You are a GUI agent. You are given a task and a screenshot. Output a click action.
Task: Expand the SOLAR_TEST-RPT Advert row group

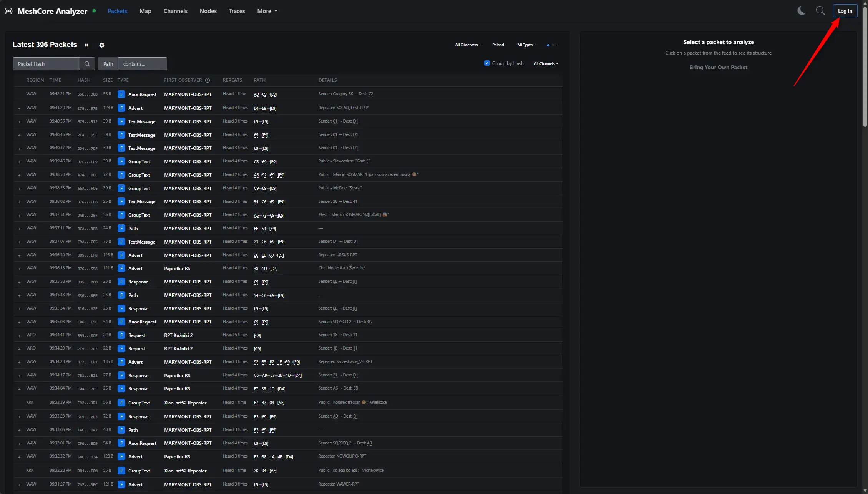[x=19, y=108]
